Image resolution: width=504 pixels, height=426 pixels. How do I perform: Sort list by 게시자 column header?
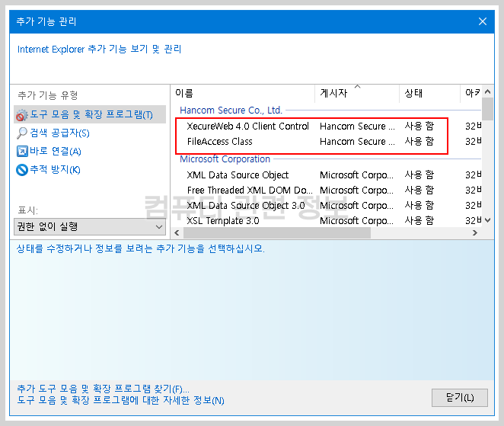point(357,94)
